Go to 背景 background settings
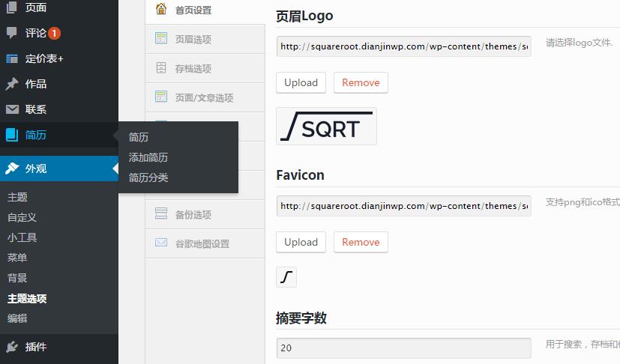The height and width of the screenshot is (364, 620). coord(17,277)
